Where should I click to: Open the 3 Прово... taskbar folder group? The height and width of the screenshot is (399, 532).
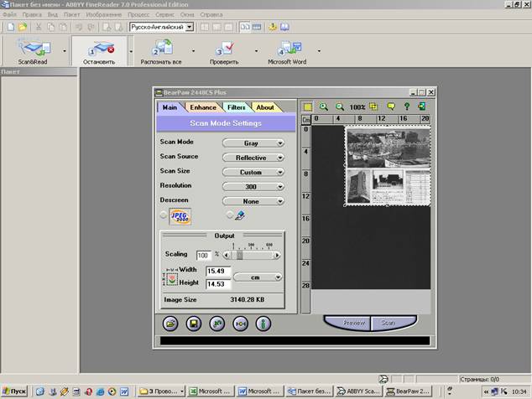[x=161, y=391]
